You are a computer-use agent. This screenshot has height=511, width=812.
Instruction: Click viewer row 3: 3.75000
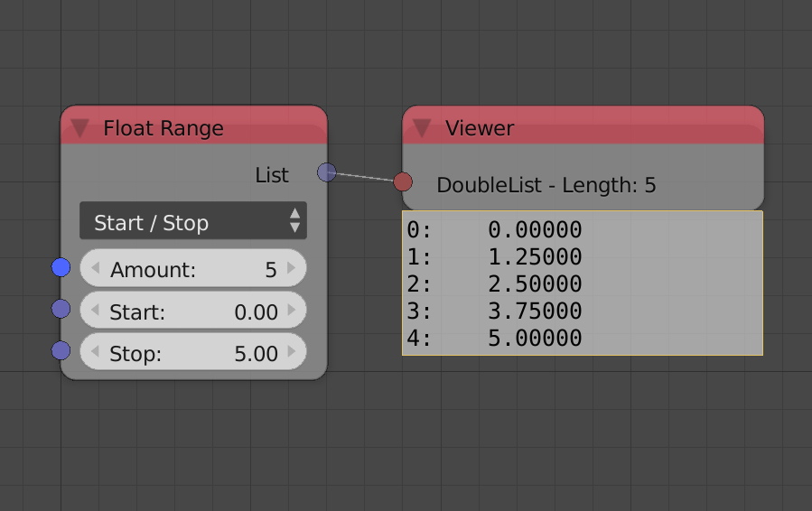coord(495,311)
